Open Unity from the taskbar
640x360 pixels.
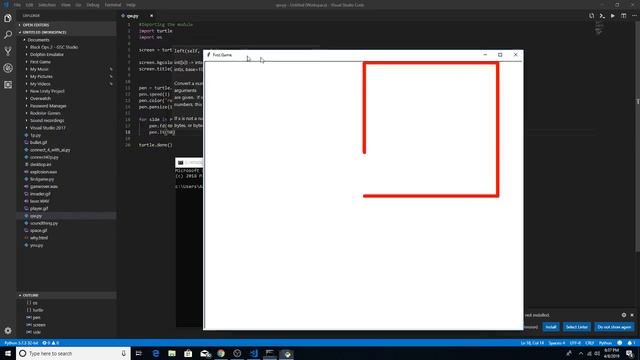click(237, 353)
